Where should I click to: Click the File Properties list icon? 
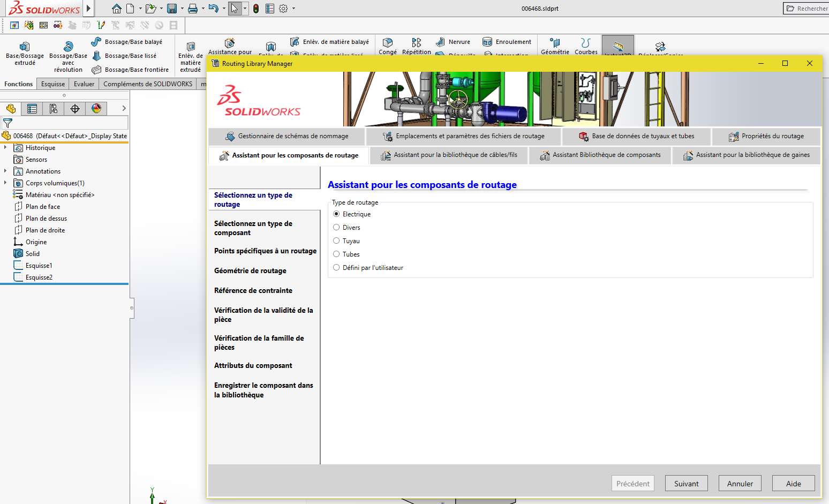pos(270,9)
